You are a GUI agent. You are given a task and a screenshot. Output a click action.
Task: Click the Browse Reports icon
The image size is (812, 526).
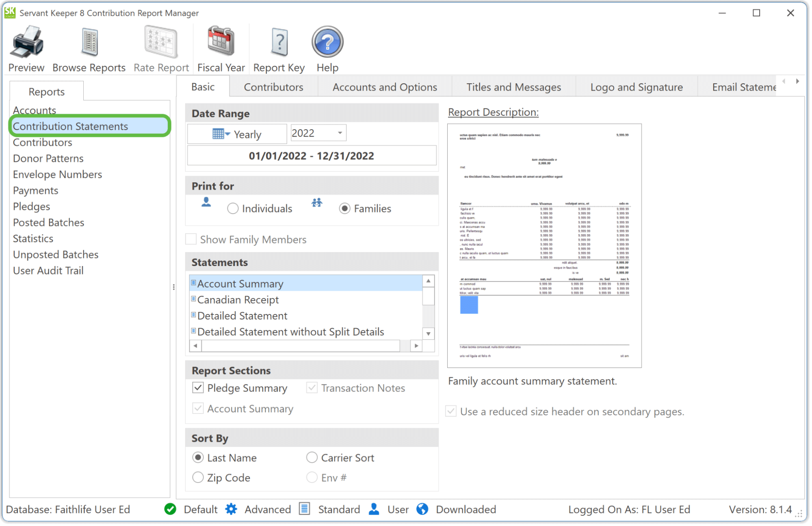click(89, 42)
